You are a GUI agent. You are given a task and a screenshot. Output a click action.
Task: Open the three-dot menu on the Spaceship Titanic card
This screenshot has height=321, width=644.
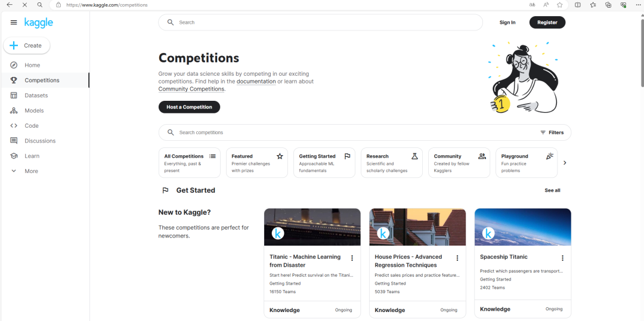click(562, 258)
